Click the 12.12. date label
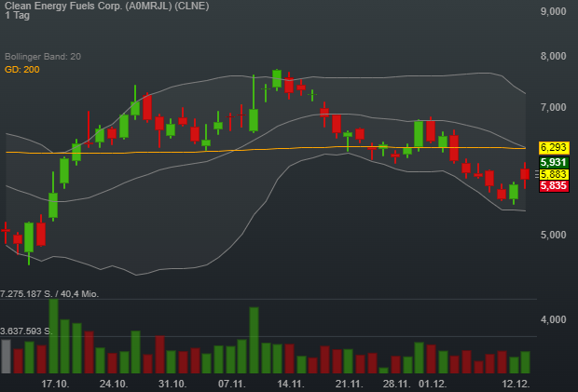Image resolution: width=578 pixels, height=392 pixels. [x=516, y=384]
